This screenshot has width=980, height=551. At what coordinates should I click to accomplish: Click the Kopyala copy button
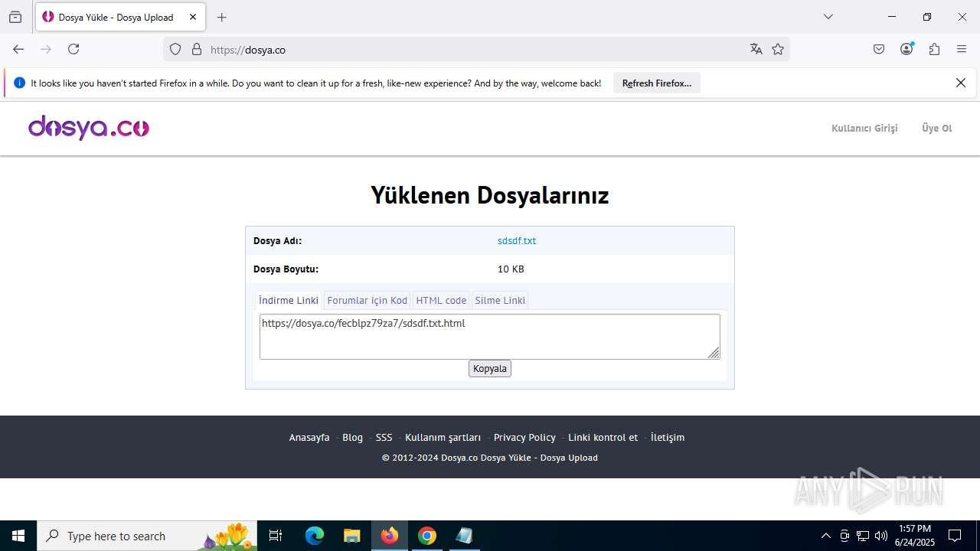(x=490, y=368)
